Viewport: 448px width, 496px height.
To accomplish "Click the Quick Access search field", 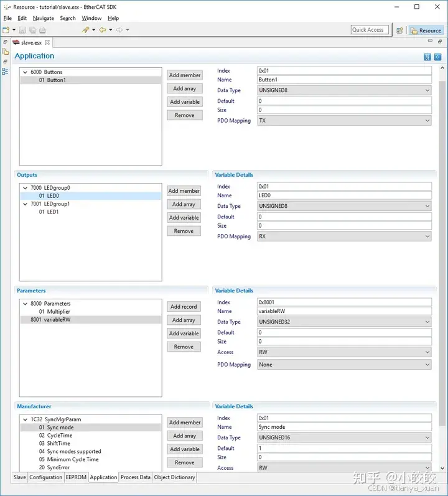I will [x=370, y=30].
